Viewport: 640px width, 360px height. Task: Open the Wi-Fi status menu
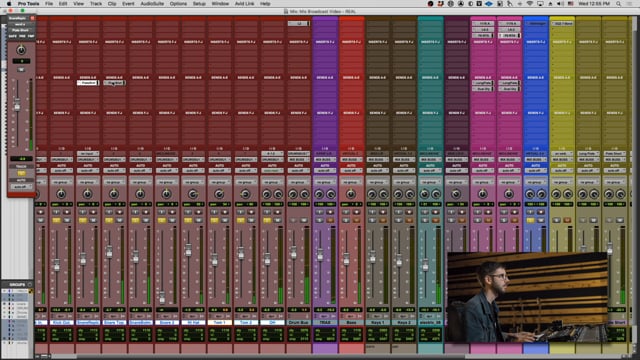coord(530,4)
